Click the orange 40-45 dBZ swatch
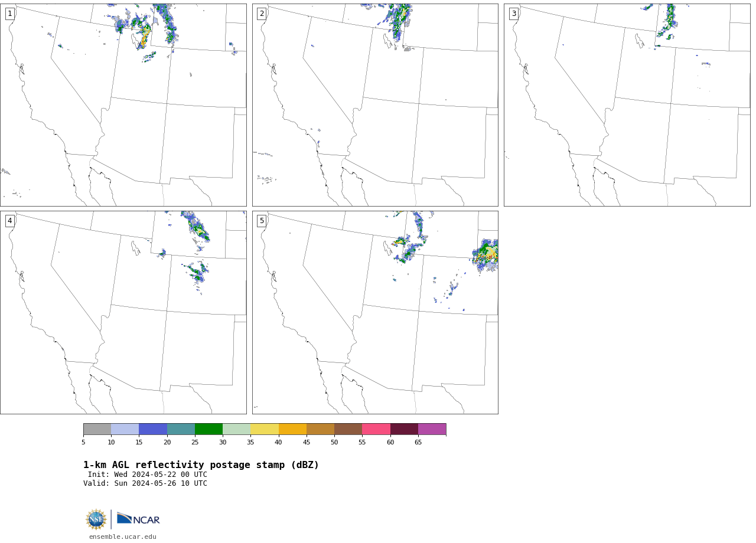Viewport: 756px width, 543px height. tap(292, 429)
